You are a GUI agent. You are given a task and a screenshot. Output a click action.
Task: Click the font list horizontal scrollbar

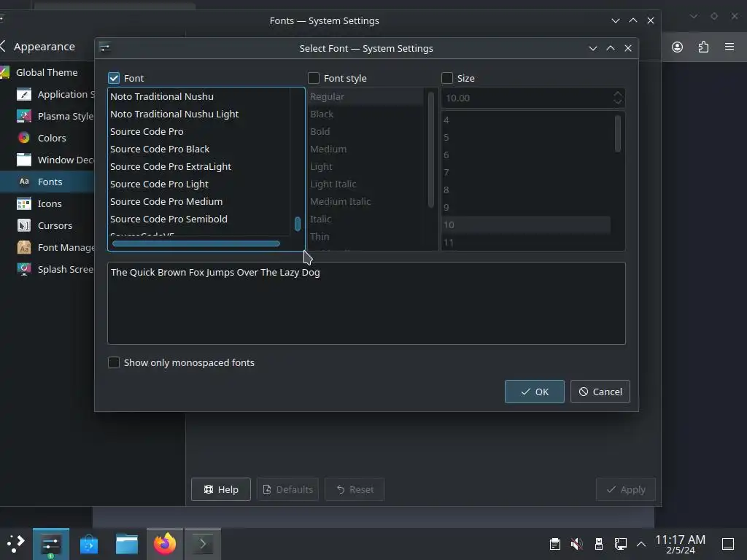click(x=196, y=244)
